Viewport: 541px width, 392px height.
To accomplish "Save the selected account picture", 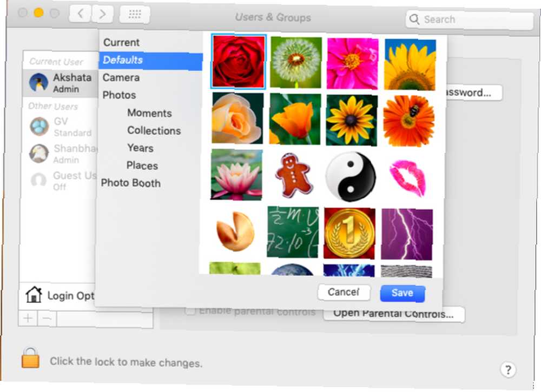I will (403, 293).
